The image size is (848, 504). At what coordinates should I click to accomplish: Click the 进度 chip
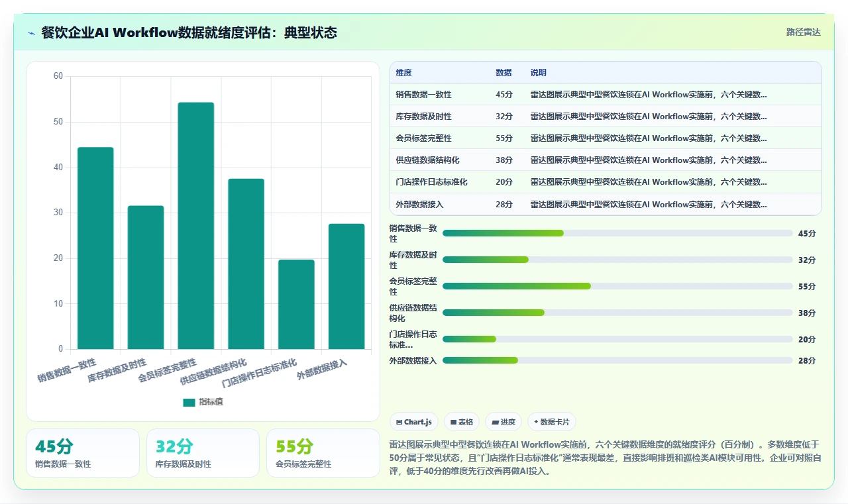click(x=503, y=422)
